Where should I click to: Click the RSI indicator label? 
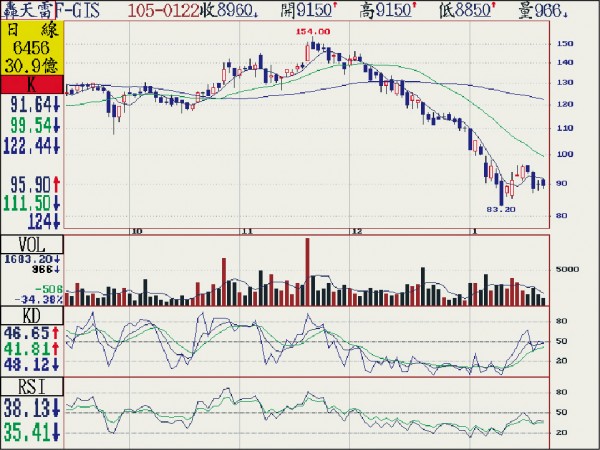[x=31, y=385]
